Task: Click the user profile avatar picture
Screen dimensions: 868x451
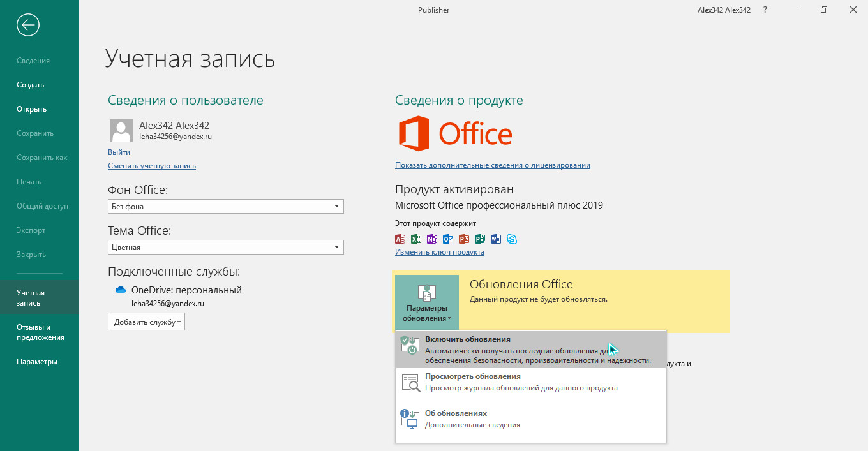Action: tap(121, 131)
